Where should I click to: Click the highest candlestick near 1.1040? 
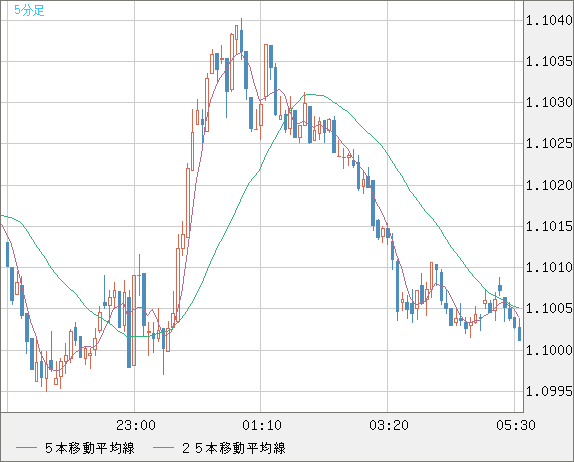tap(242, 40)
